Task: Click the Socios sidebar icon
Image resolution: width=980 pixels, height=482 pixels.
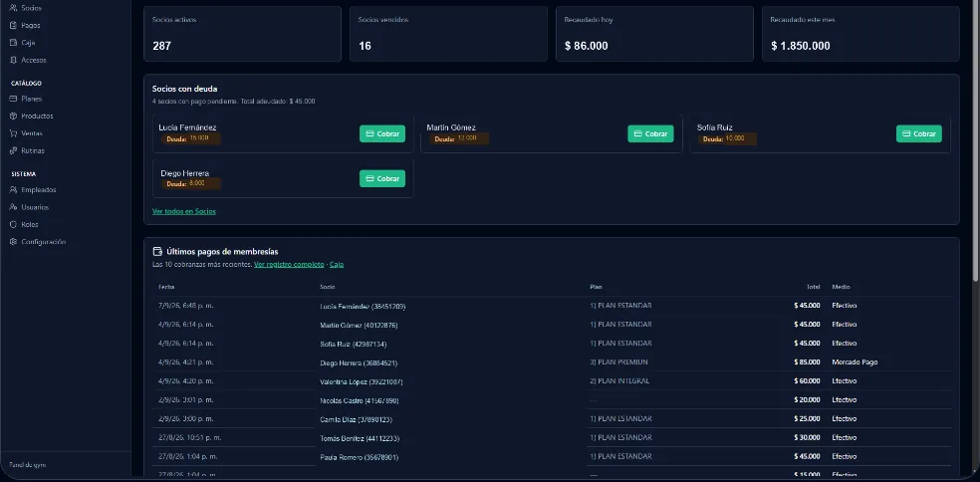Action: point(13,8)
